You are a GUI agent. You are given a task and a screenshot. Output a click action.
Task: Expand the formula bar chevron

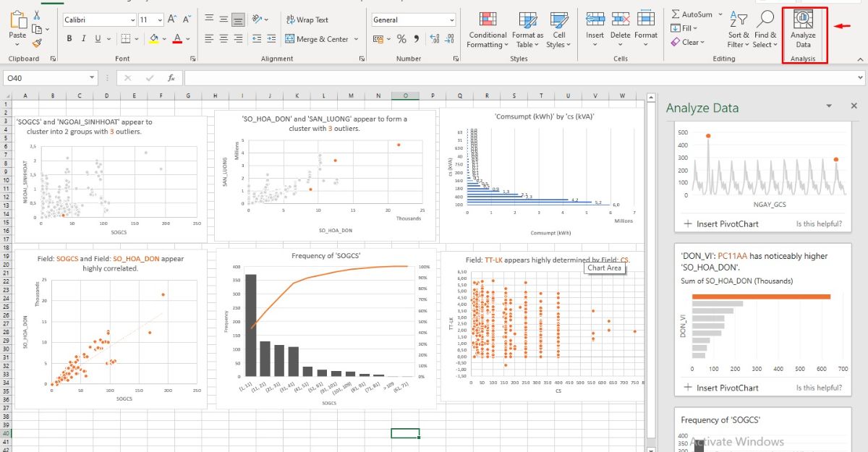click(859, 77)
